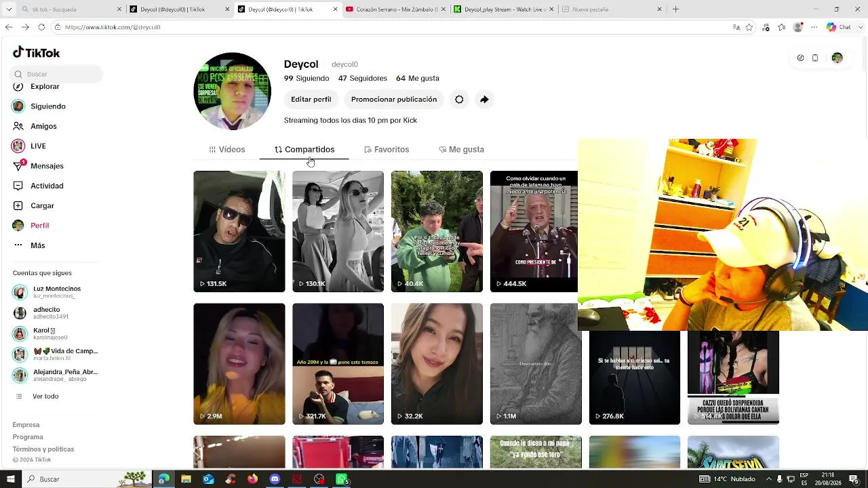Viewport: 868px width, 488px height.
Task: Open the video thumbnail with 444.5K views
Action: click(x=534, y=232)
